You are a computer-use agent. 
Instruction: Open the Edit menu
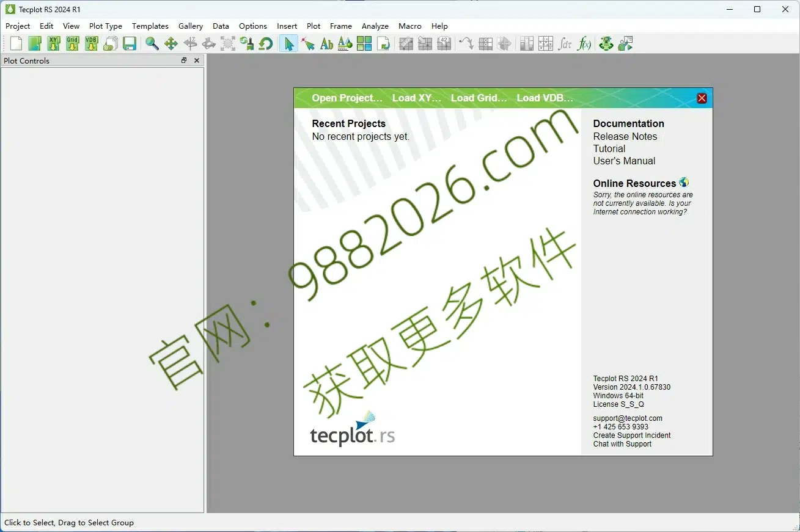pos(46,26)
